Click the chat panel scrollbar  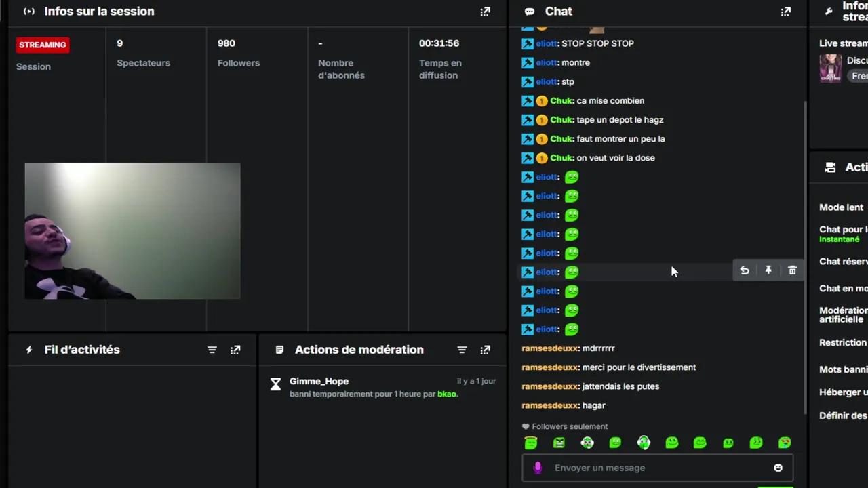(806, 256)
